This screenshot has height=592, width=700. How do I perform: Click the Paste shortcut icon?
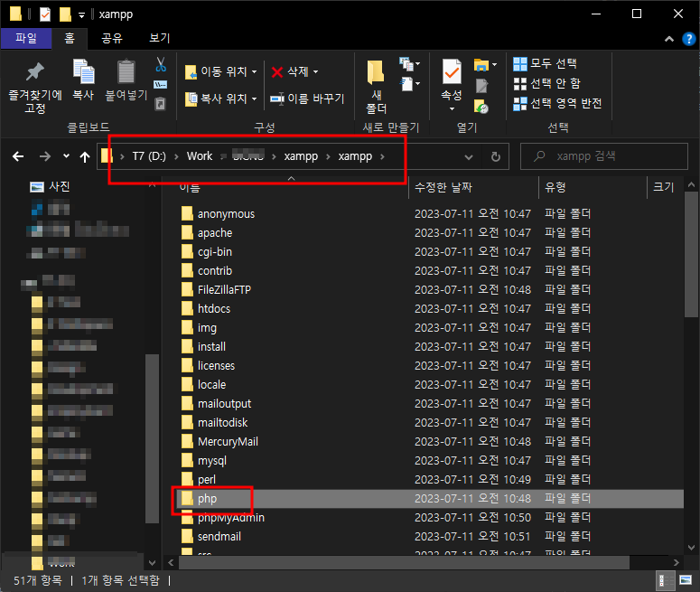[160, 104]
